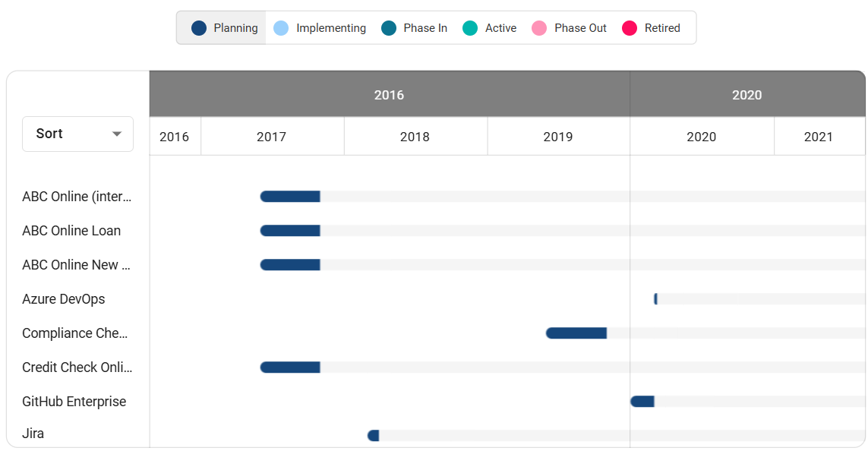Click the Jira row label
Viewport: 868px width, 451px height.
(33, 434)
